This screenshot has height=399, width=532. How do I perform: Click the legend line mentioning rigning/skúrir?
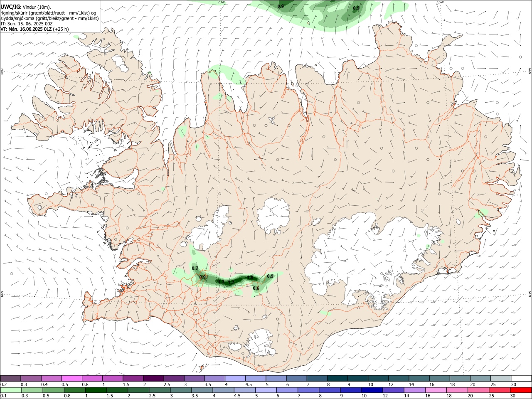48,12
